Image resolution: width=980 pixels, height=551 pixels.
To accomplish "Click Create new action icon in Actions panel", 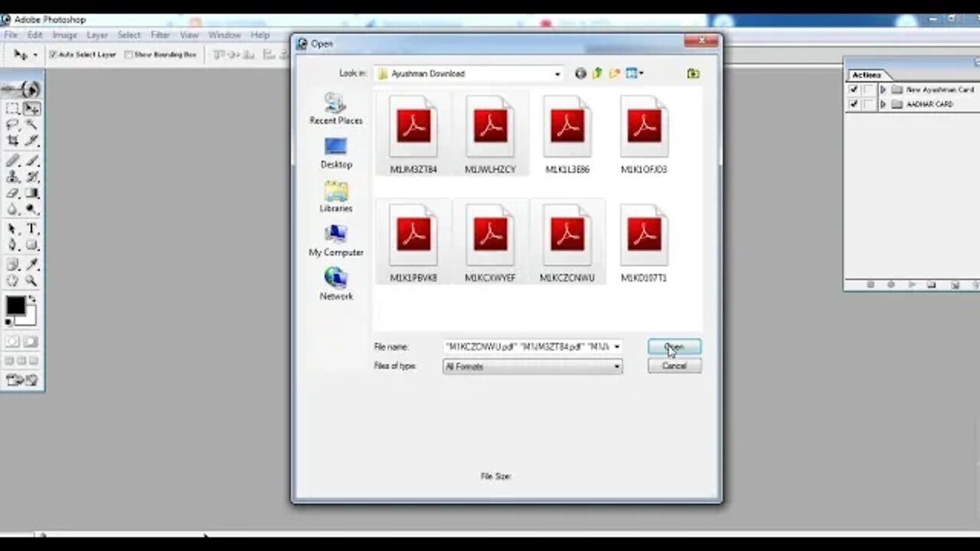I will click(955, 285).
